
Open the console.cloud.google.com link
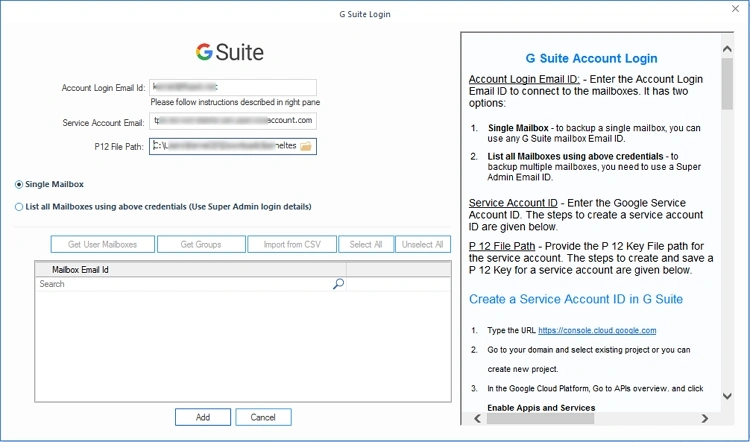coord(597,330)
